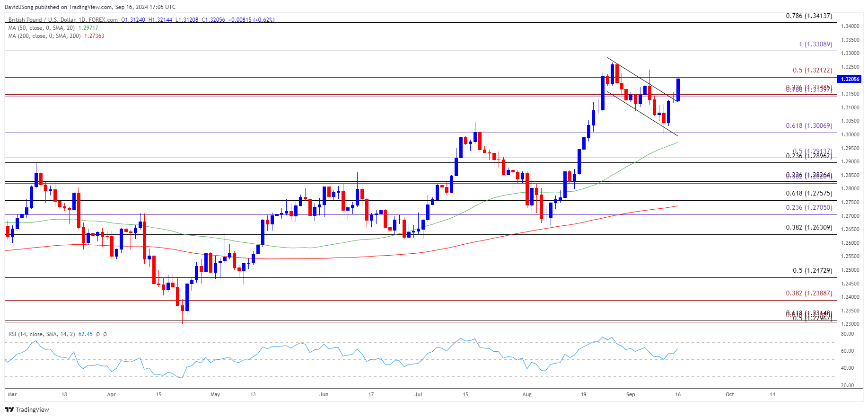Image resolution: width=868 pixels, height=418 pixels.
Task: Click the 0.382 (1.23887) Fibonacci label
Action: click(x=809, y=293)
